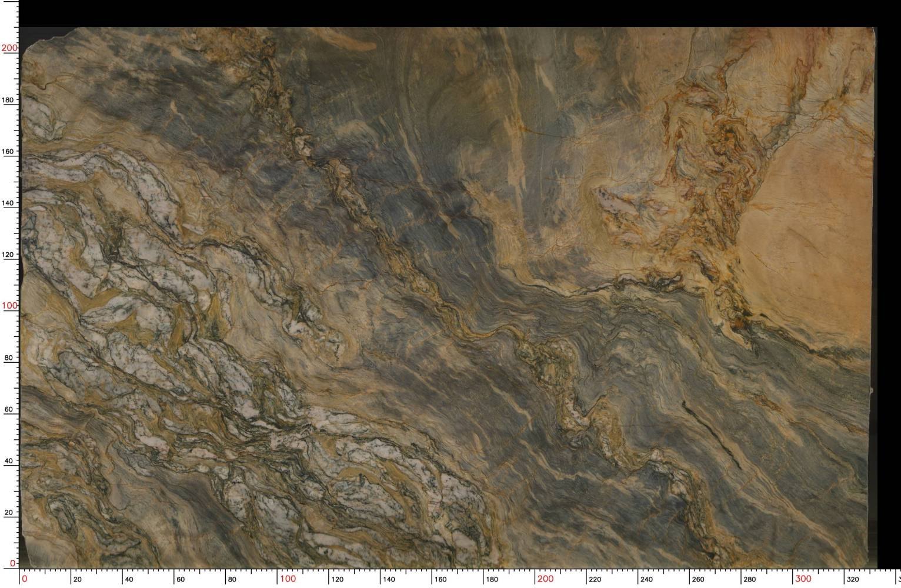
Task: Click the red 0 on the vertical ruler
Action: [x=13, y=563]
